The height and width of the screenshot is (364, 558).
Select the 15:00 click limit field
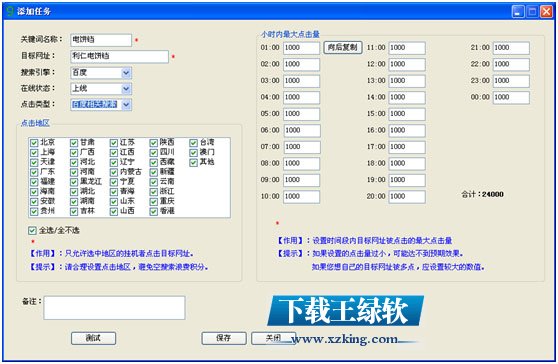click(x=407, y=114)
